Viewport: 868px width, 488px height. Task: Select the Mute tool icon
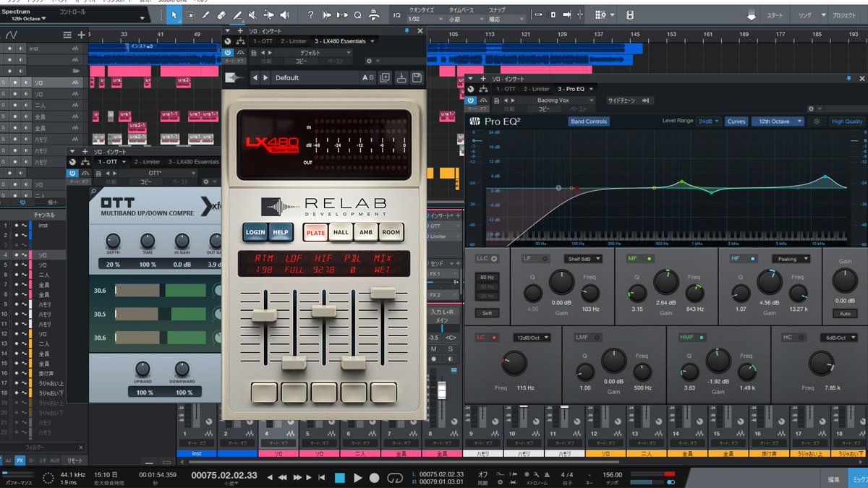coord(253,14)
